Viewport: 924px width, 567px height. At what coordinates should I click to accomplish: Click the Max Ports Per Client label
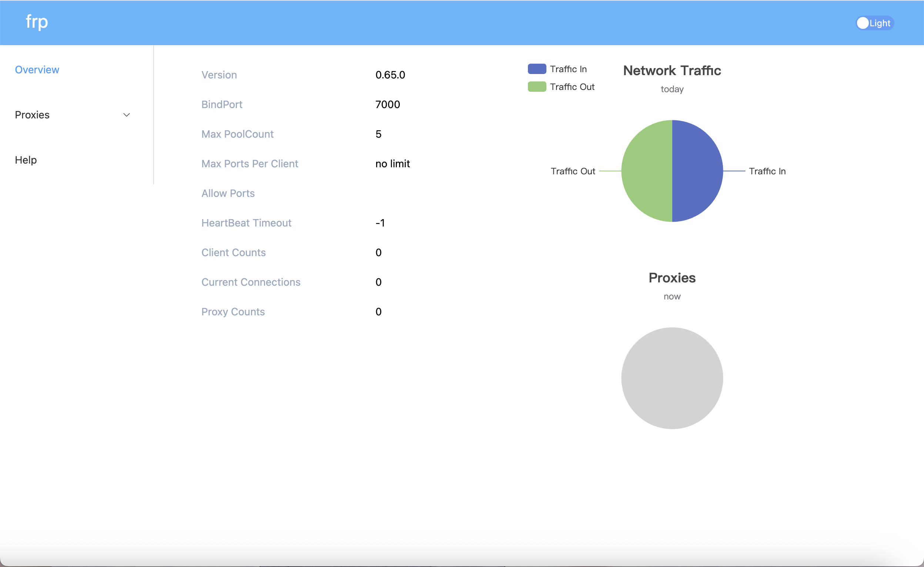pos(250,164)
